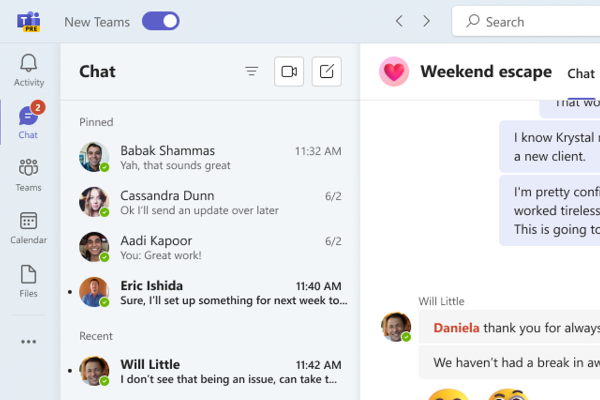
Task: Compose a new chat
Action: 327,71
